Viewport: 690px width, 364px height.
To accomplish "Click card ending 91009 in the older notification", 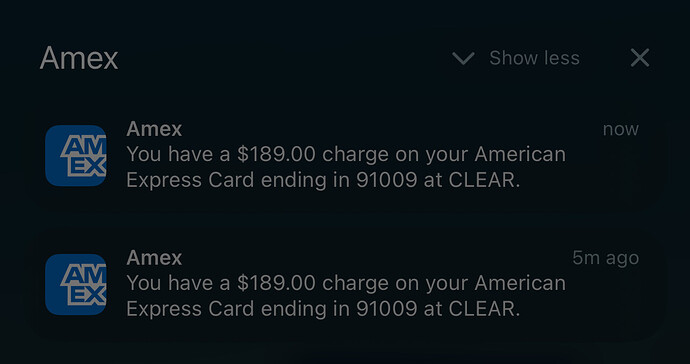I will [x=386, y=309].
